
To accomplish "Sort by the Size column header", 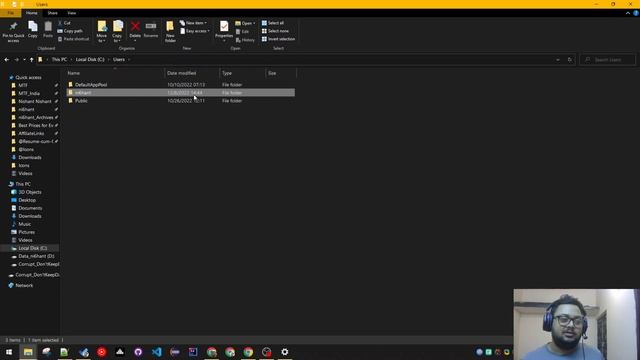I will [x=281, y=73].
